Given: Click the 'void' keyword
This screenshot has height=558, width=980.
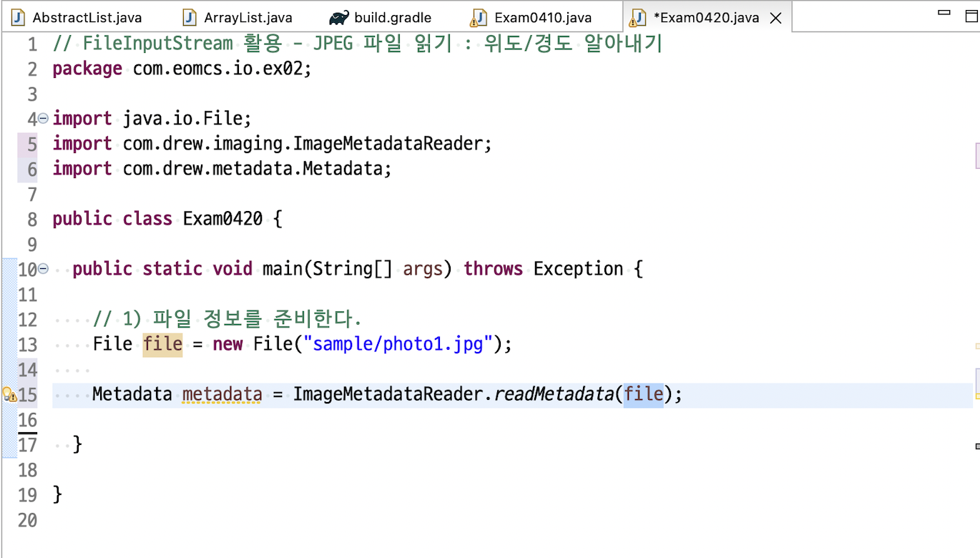Looking at the screenshot, I should coord(232,269).
